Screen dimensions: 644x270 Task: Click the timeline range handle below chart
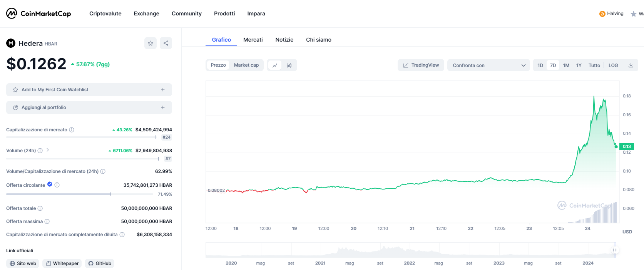[x=615, y=250]
